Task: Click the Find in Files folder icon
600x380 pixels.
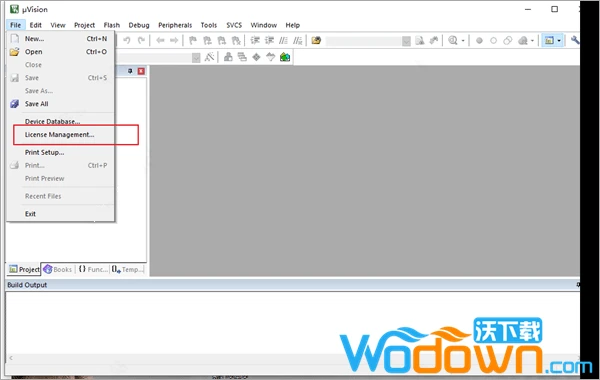Action: (x=316, y=41)
